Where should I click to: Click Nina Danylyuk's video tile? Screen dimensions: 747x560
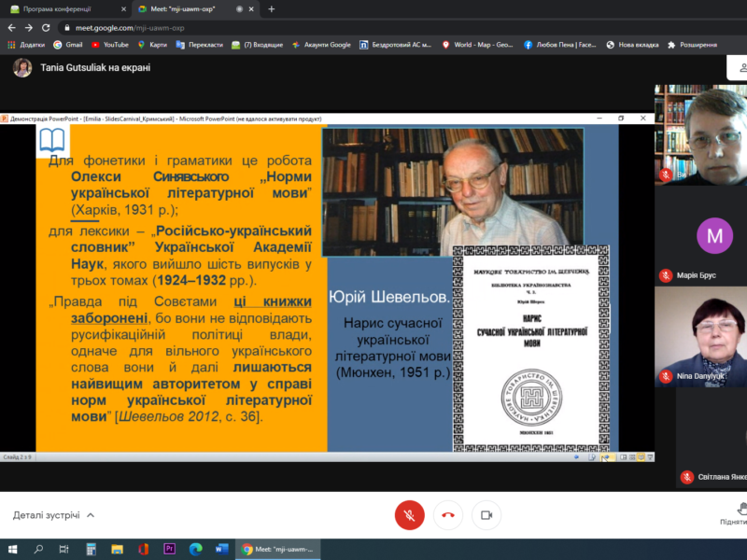click(x=713, y=336)
